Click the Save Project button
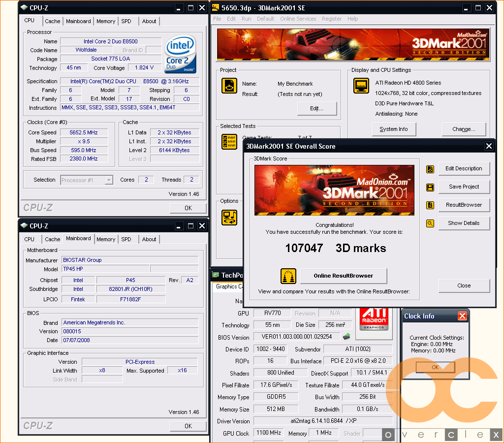The image size is (504, 443). tap(464, 187)
